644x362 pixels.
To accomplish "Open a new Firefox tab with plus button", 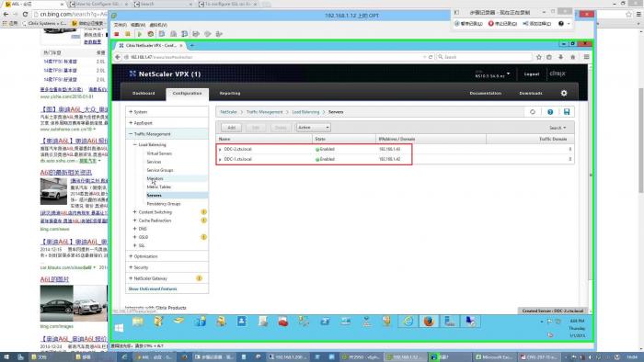I will tap(192, 46).
